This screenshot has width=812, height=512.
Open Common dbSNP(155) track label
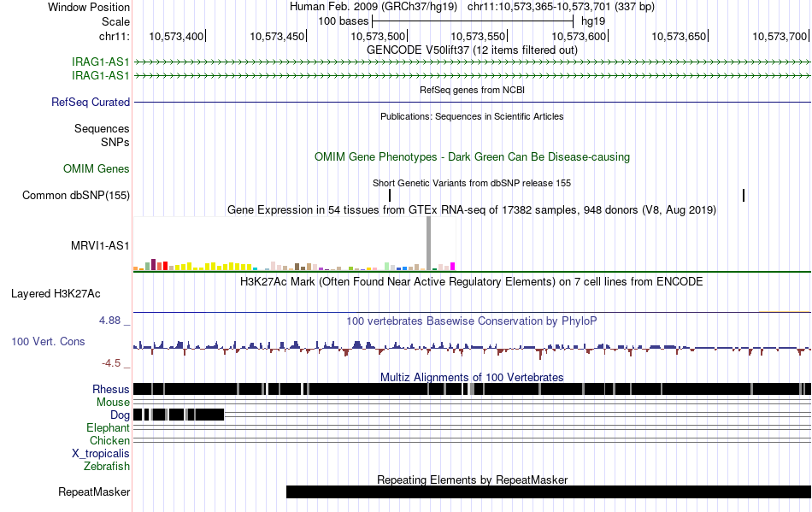click(x=76, y=195)
